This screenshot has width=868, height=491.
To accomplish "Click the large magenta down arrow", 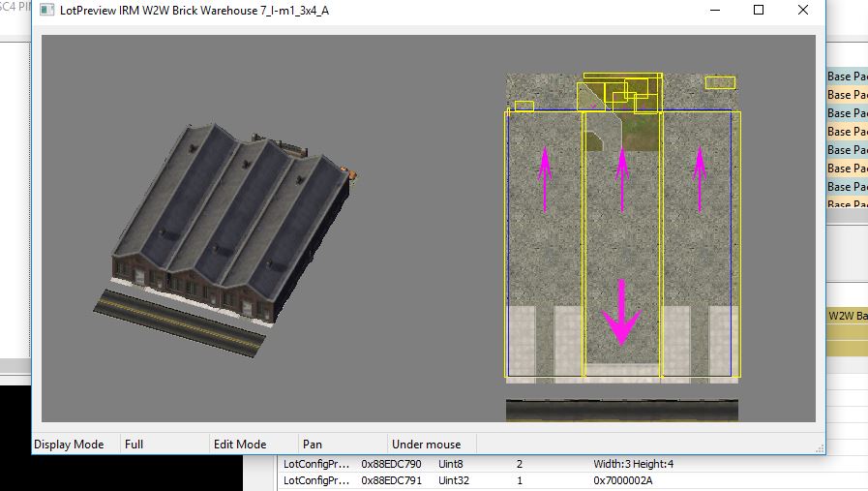I will 621,312.
